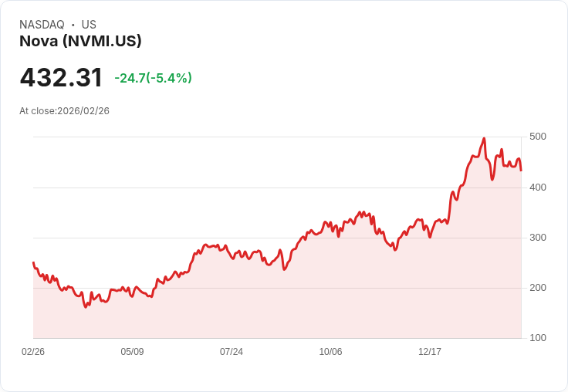Click the red line's rightmost end point
The height and width of the screenshot is (392, 568).
coord(521,171)
